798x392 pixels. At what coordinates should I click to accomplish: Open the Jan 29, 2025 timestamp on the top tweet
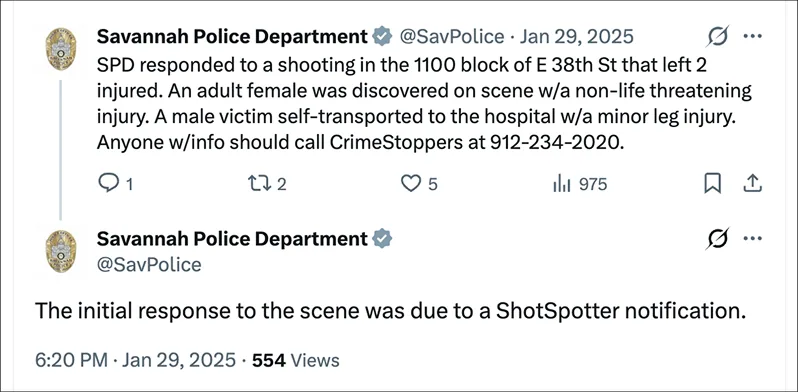tap(576, 37)
